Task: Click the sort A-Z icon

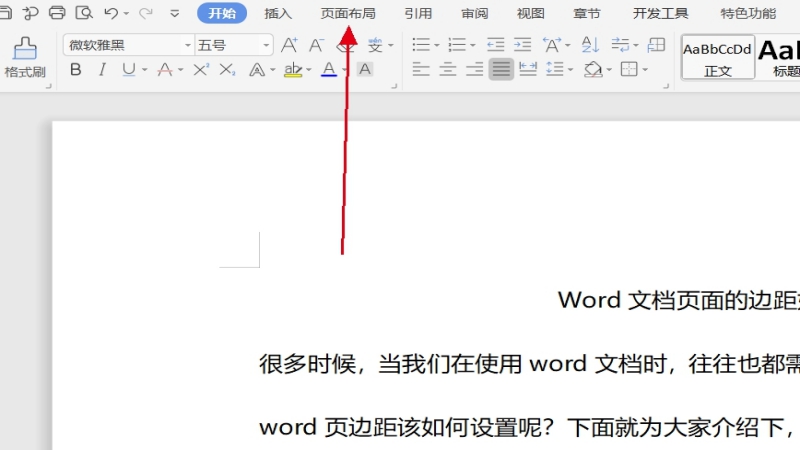Action: 590,45
